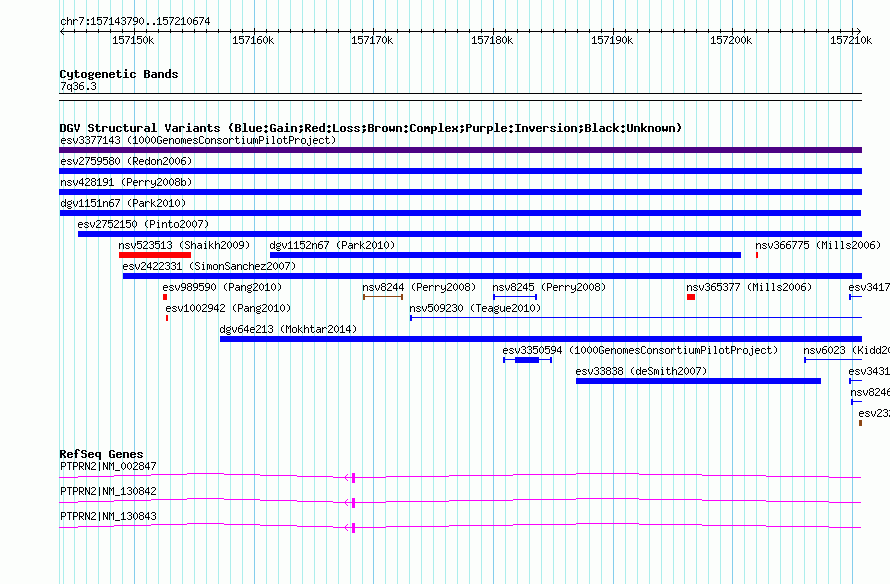Select the purple esv3377143 inversion bar
Viewport: 890px width, 584px height.
tap(460, 150)
